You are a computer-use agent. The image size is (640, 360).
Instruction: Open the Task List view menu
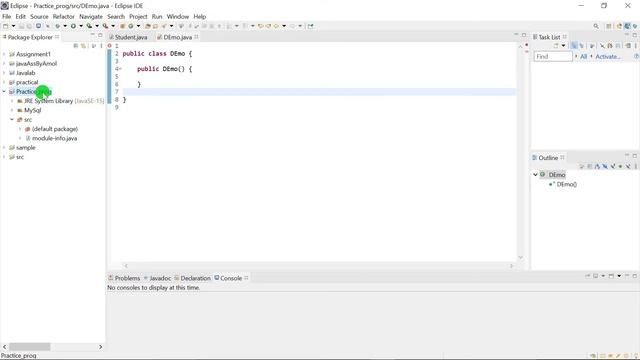[636, 45]
